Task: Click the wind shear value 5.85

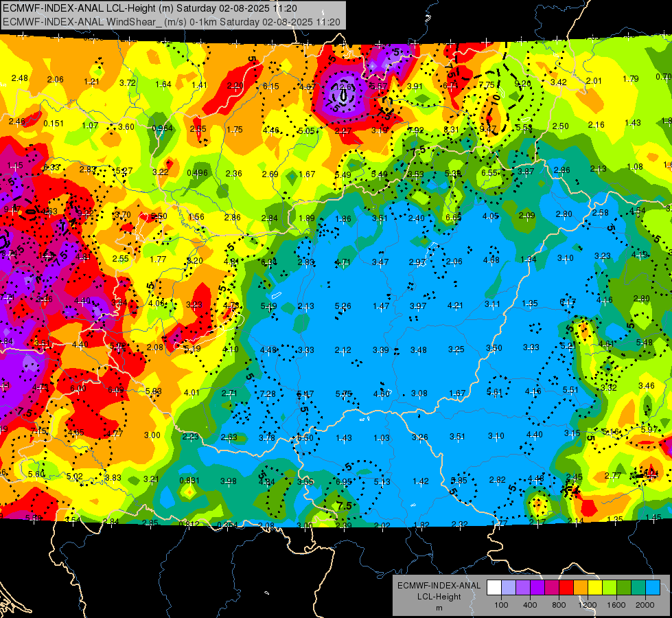Action: pyautogui.click(x=459, y=481)
